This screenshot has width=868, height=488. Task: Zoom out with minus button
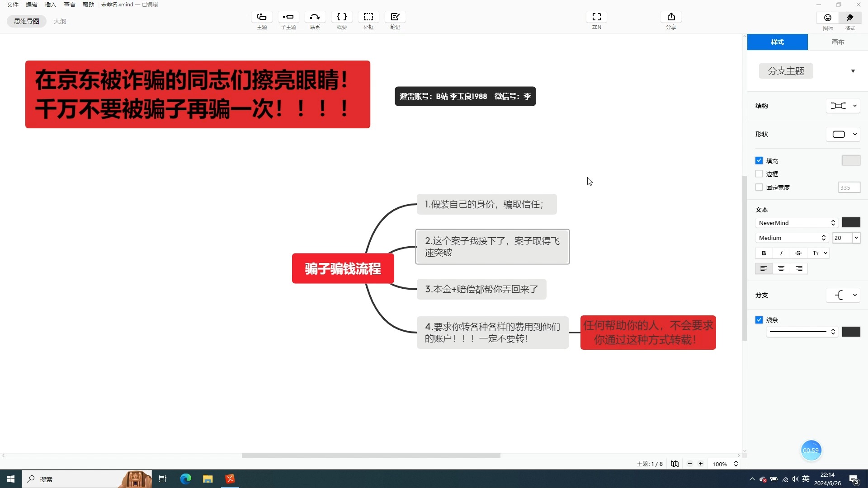point(690,464)
